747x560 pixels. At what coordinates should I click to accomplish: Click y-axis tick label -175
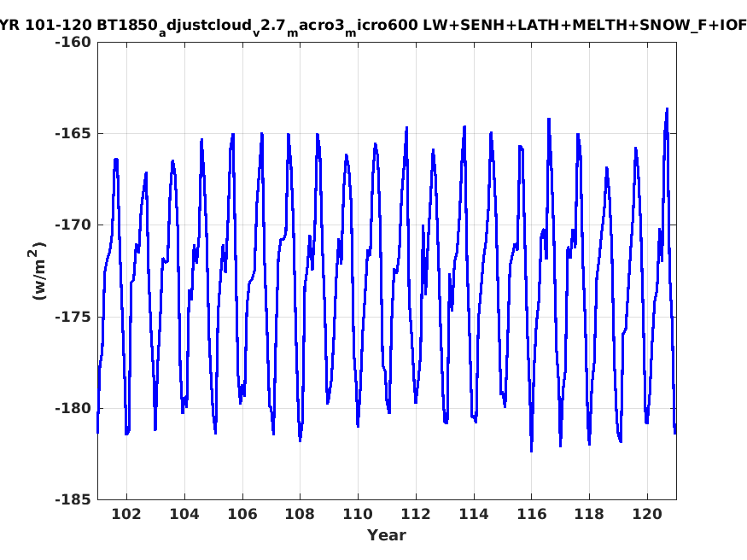click(x=73, y=317)
